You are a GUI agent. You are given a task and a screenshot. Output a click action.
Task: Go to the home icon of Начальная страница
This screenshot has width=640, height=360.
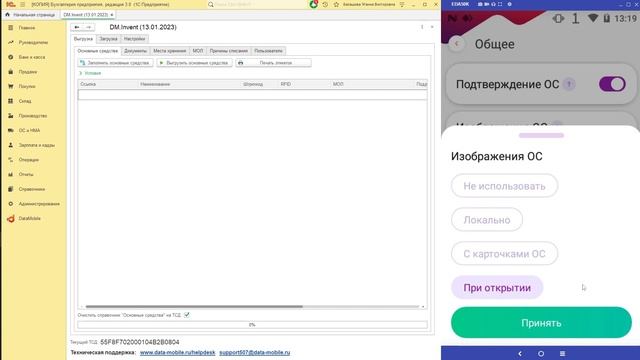7,15
